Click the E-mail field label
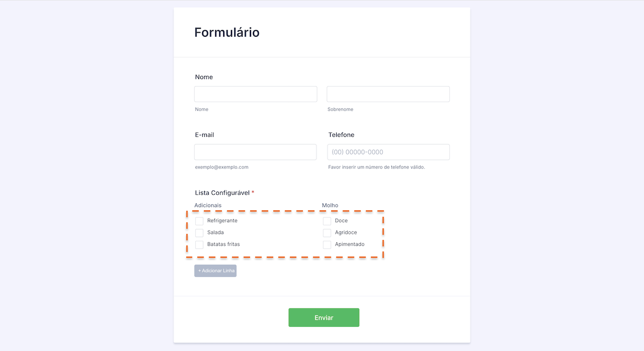This screenshot has height=351, width=644. [x=205, y=135]
